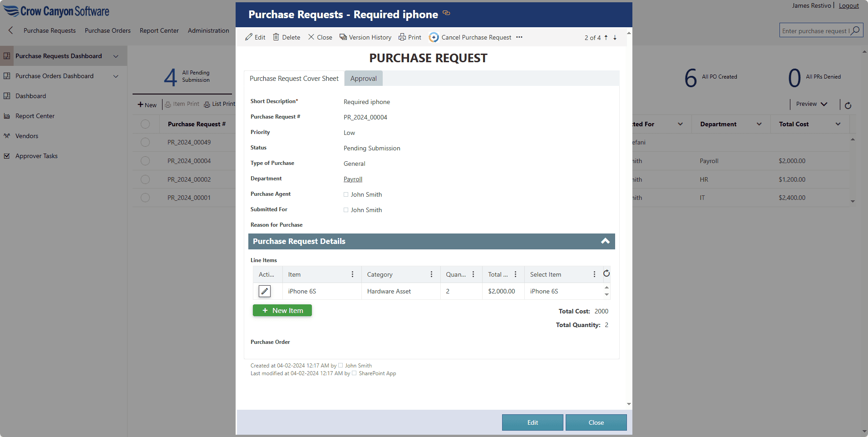
Task: Click the purchase request search field
Action: pyautogui.click(x=815, y=30)
